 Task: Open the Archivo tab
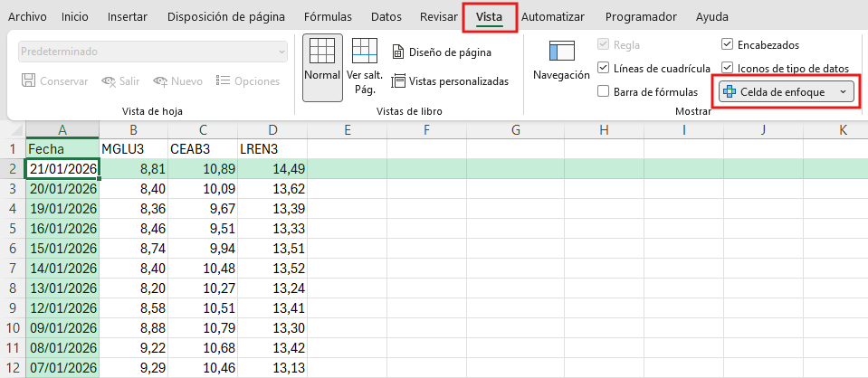click(x=27, y=16)
